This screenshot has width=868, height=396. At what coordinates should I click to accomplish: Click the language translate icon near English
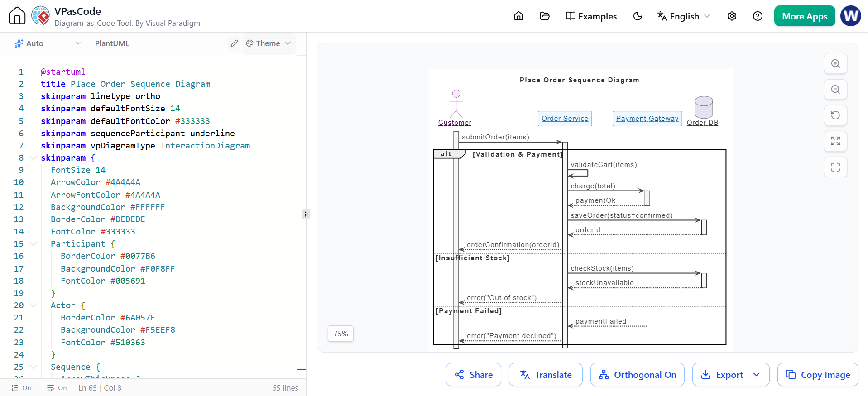(662, 16)
